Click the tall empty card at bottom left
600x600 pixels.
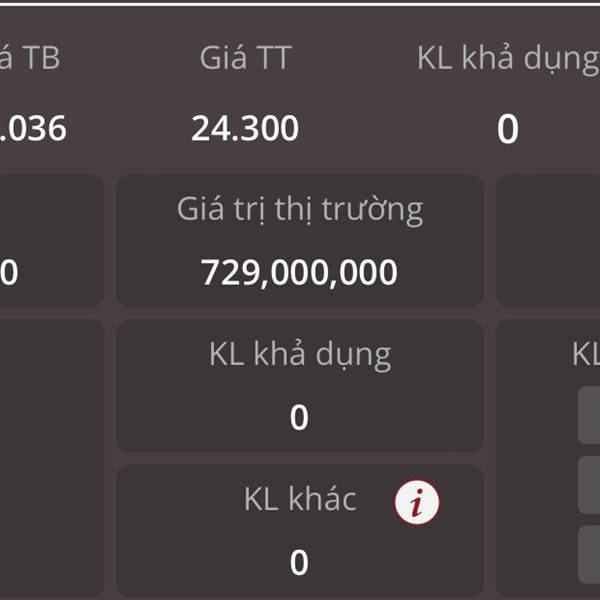click(52, 458)
